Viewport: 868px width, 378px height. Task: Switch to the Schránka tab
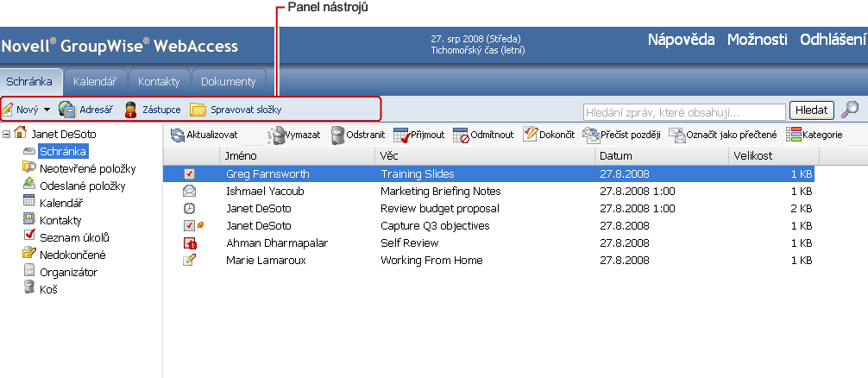(29, 82)
